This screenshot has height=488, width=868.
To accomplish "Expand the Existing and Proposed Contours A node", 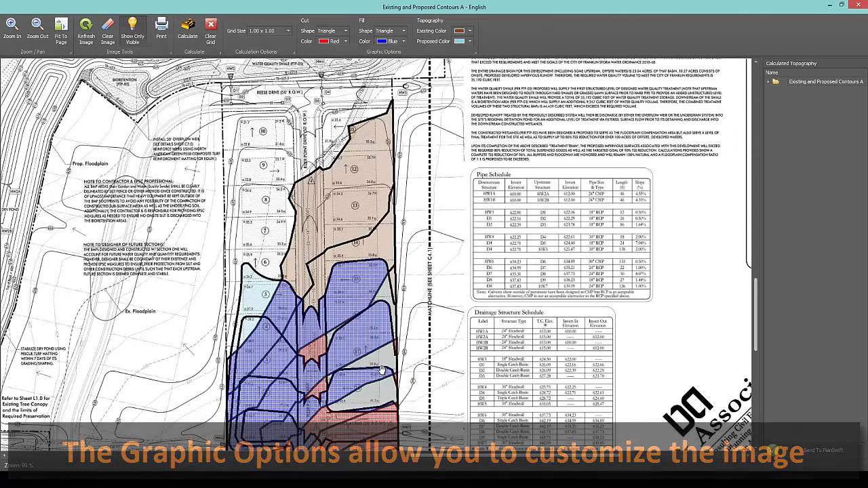I will click(x=768, y=82).
